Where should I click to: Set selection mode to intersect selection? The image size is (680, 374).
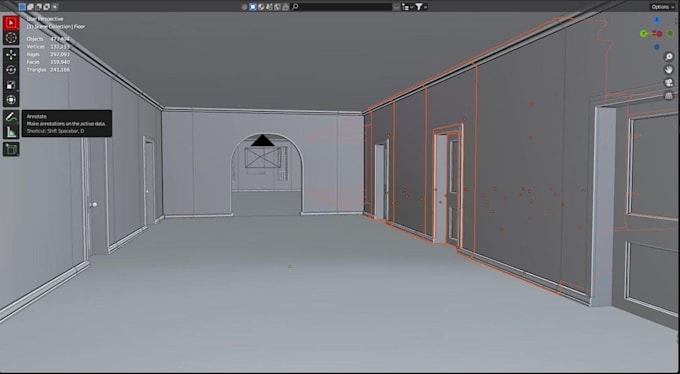click(55, 7)
